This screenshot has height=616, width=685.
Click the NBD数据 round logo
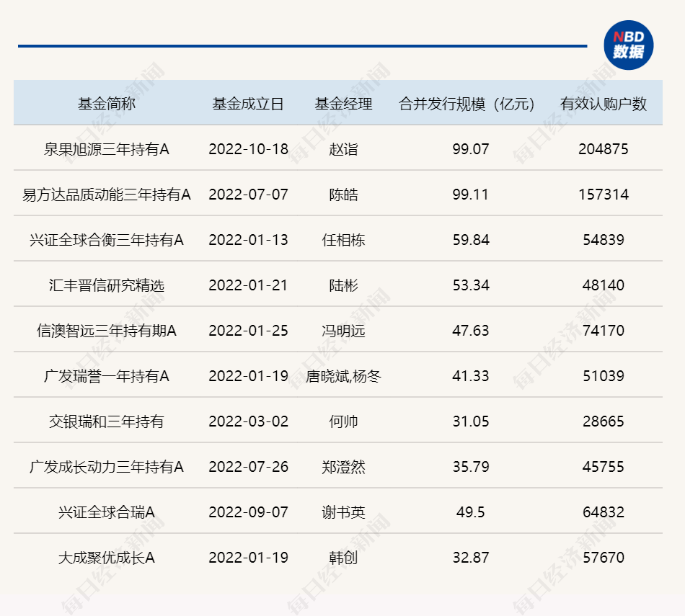pyautogui.click(x=628, y=45)
